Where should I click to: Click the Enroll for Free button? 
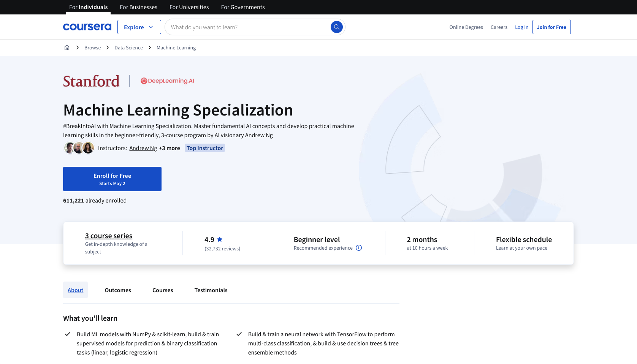112,179
